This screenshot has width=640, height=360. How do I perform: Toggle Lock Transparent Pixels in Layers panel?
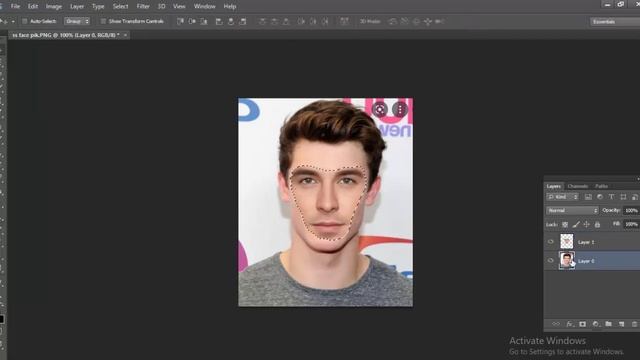tap(565, 224)
